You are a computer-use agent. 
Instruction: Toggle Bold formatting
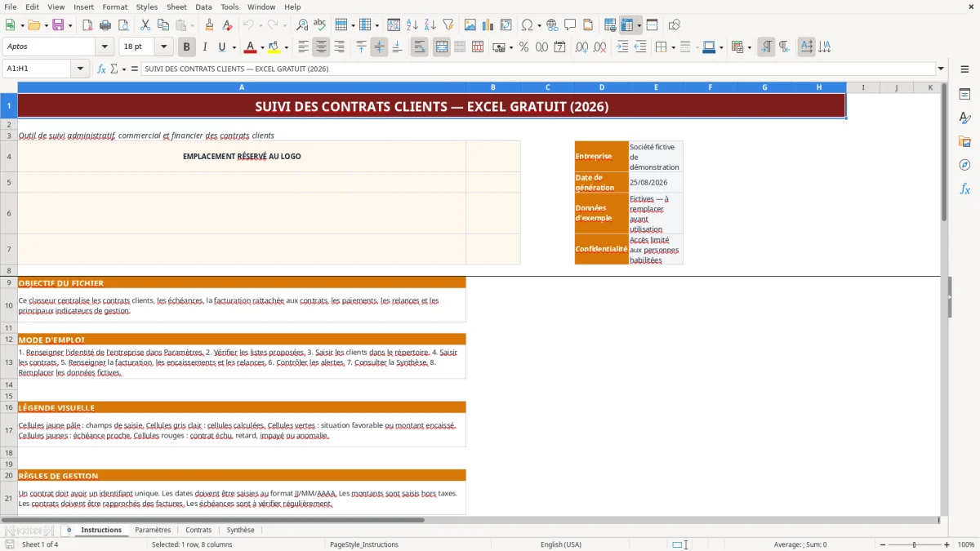click(187, 47)
